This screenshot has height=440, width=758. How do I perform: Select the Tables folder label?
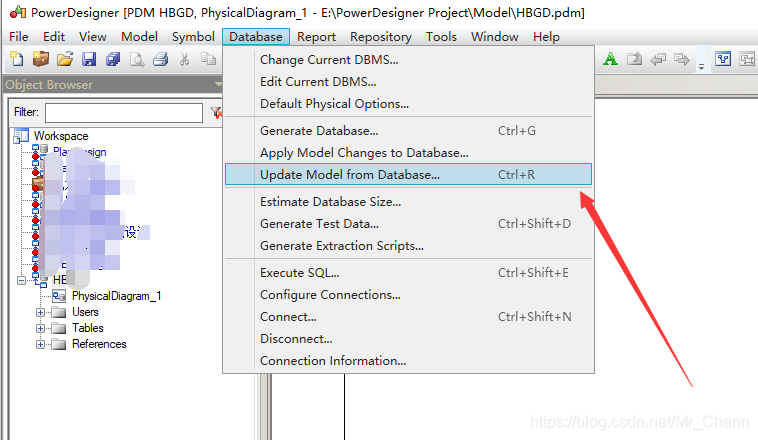[x=87, y=328]
